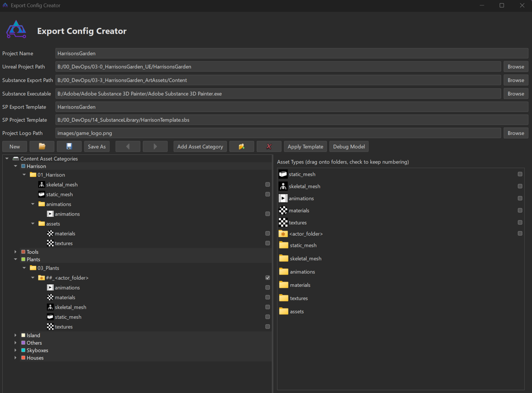
Task: Select static_mesh icon in Asset Types list
Action: (283, 174)
